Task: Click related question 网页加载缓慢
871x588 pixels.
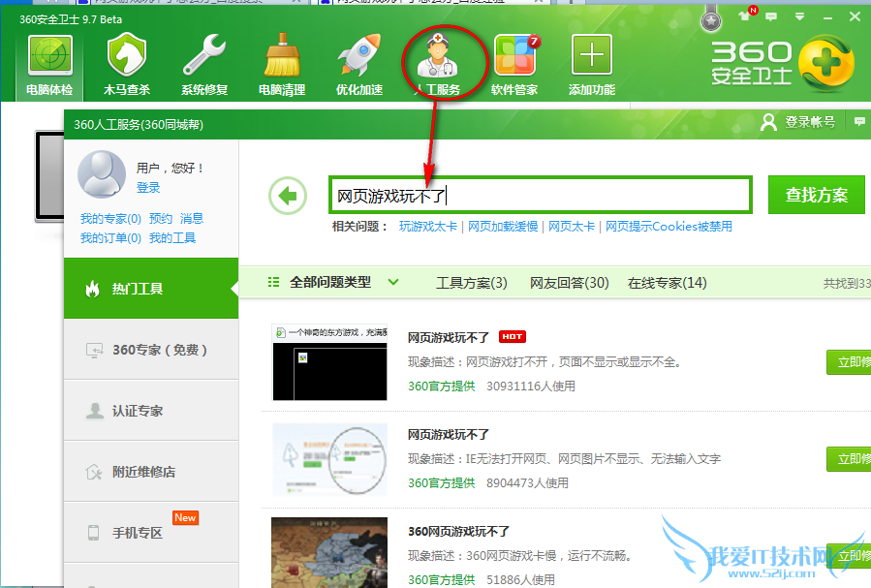Action: click(503, 227)
